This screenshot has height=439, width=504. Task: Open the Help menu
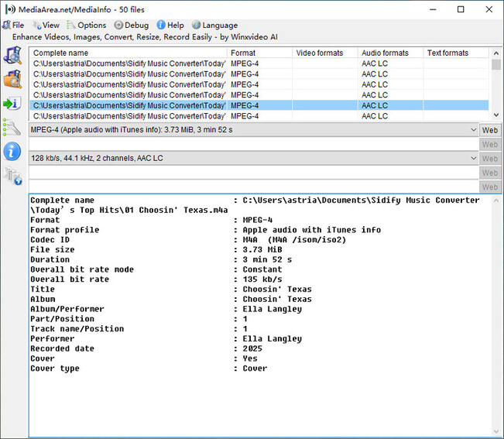click(170, 25)
